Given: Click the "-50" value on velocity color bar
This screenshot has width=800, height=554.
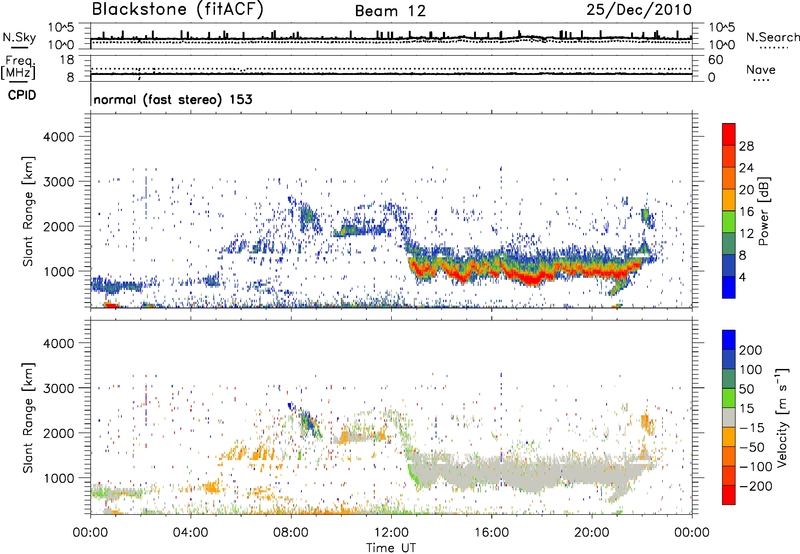Looking at the screenshot, I should point(752,448).
